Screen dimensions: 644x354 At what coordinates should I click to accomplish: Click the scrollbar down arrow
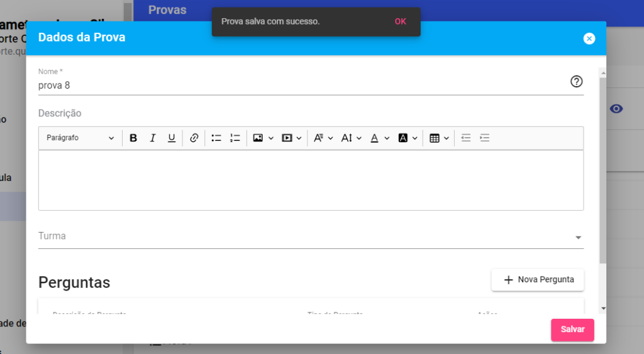(603, 309)
